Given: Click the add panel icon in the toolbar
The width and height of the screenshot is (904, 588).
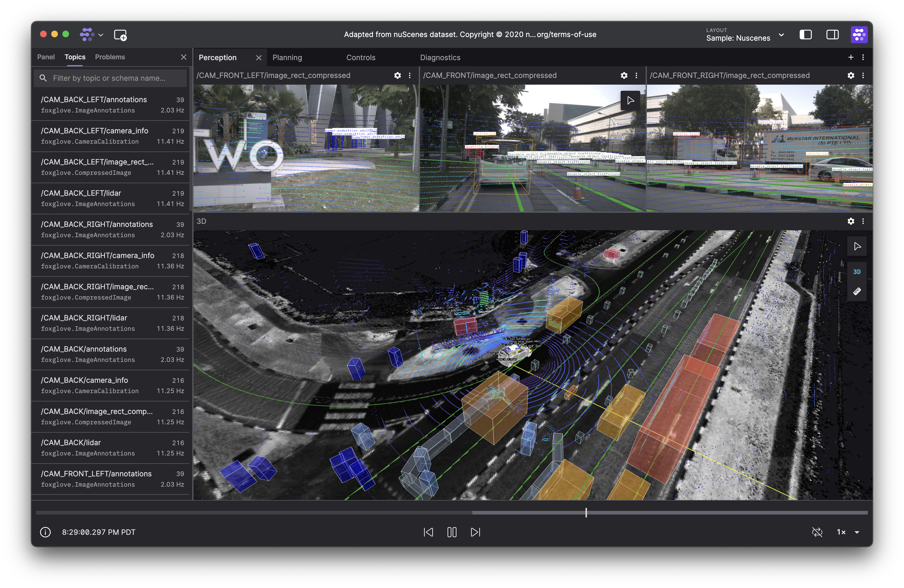Looking at the screenshot, I should click(121, 35).
